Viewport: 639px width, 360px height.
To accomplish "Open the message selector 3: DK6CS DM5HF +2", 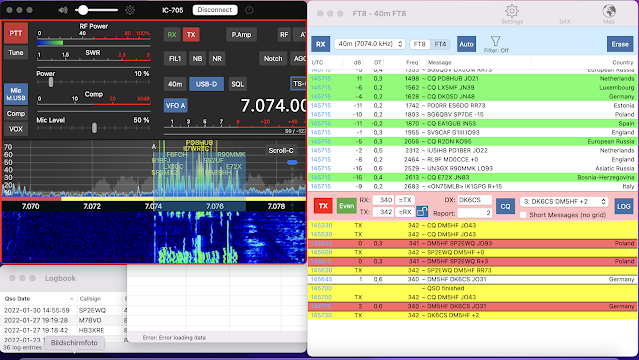I will click(x=564, y=201).
